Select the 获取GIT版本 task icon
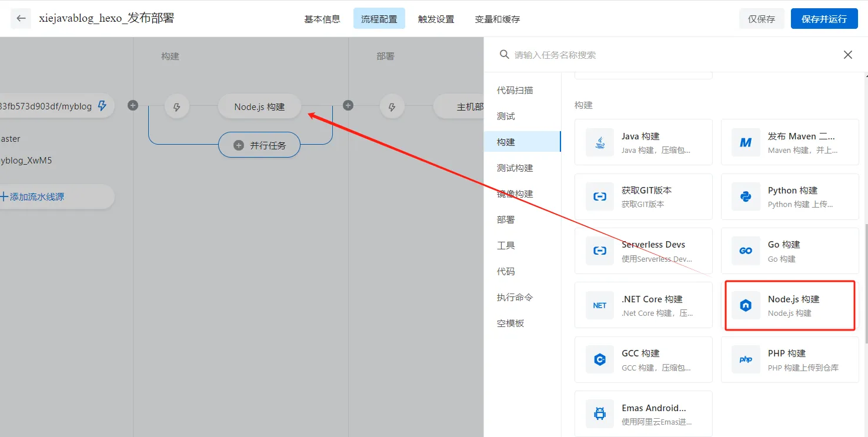This screenshot has height=437, width=868. 599,196
